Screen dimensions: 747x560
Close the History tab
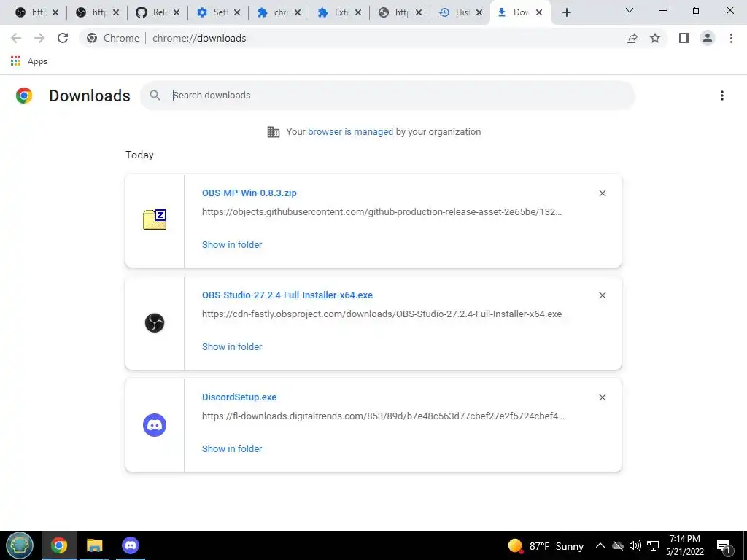pos(479,12)
